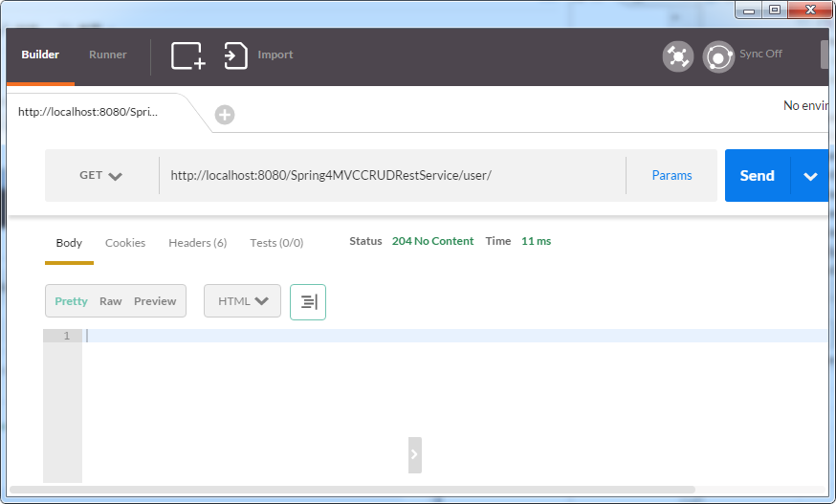Minimize the Postman window
This screenshot has height=504, width=836.
(x=749, y=10)
